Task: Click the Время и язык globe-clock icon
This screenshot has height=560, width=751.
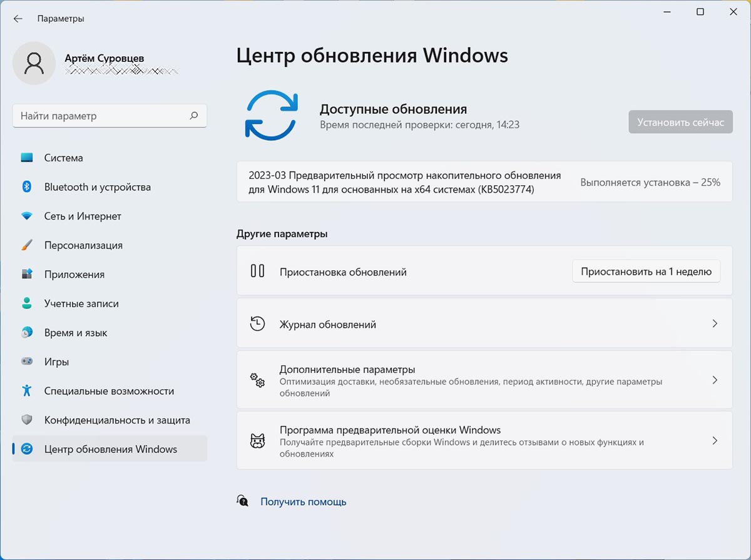Action: (x=27, y=333)
